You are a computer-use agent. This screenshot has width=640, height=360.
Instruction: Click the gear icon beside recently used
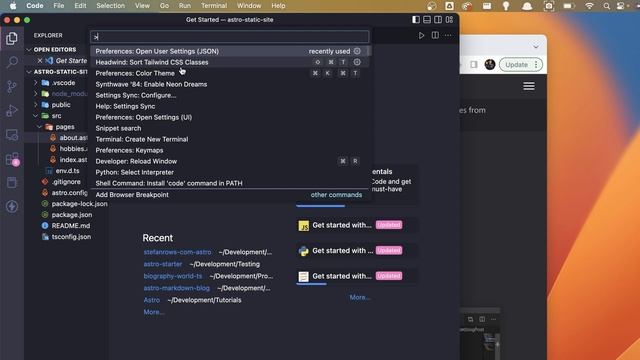click(357, 51)
